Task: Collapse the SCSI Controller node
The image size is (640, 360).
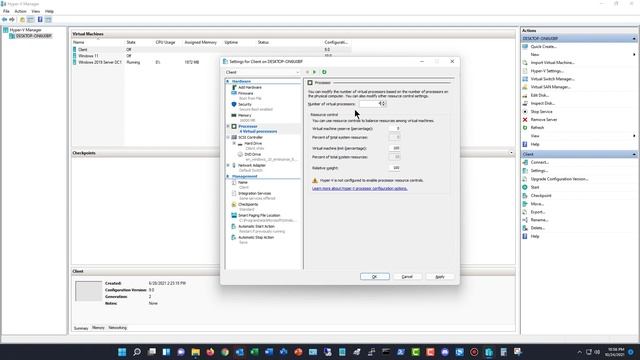Action: point(228,138)
